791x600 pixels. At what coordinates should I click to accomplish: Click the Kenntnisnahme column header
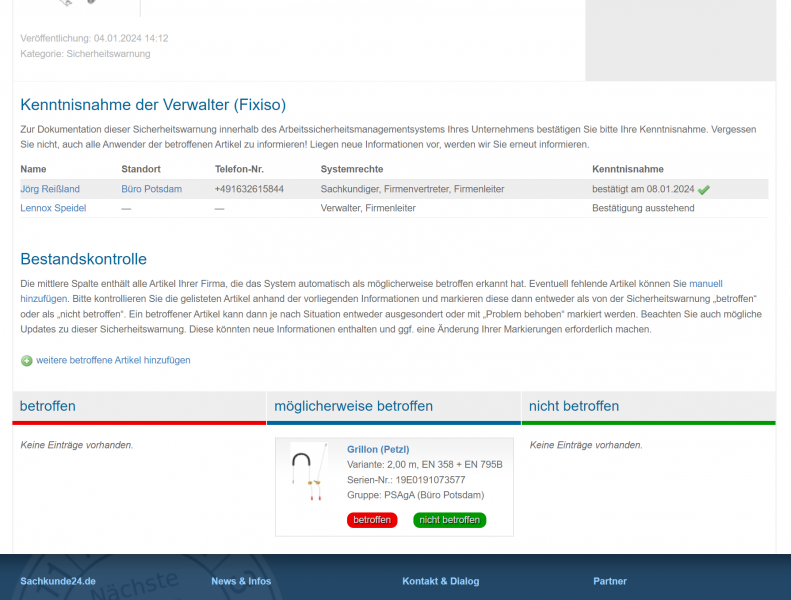[x=628, y=169]
